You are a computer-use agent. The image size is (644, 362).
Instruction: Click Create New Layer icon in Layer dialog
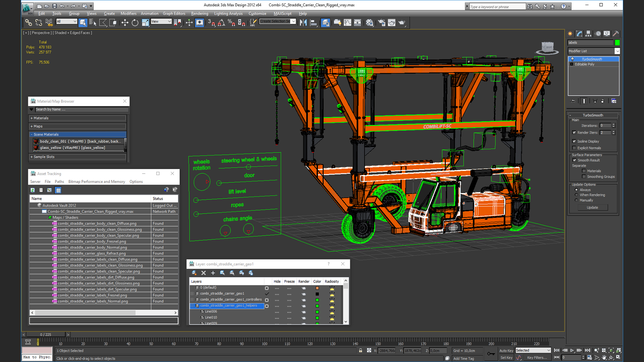tap(194, 273)
